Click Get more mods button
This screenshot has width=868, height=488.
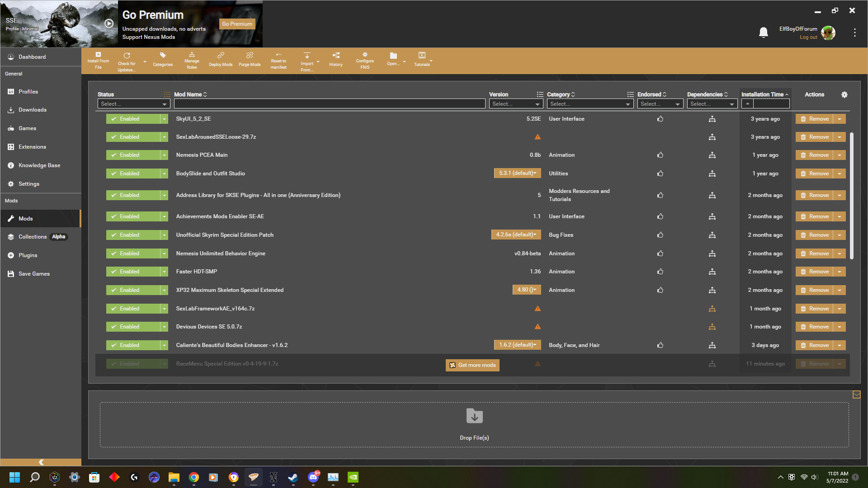[x=472, y=365]
